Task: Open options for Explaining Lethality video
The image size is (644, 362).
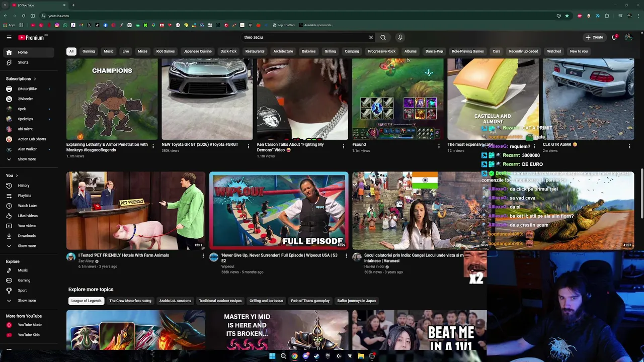Action: [153, 146]
